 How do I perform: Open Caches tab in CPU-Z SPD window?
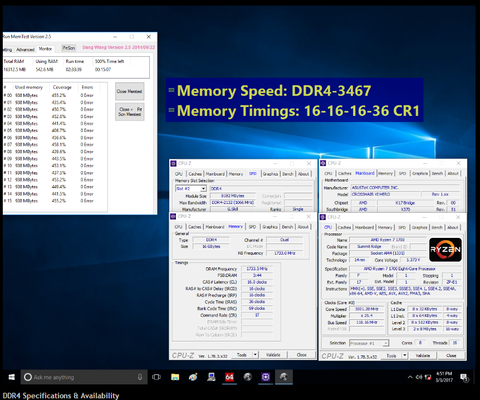coord(195,174)
